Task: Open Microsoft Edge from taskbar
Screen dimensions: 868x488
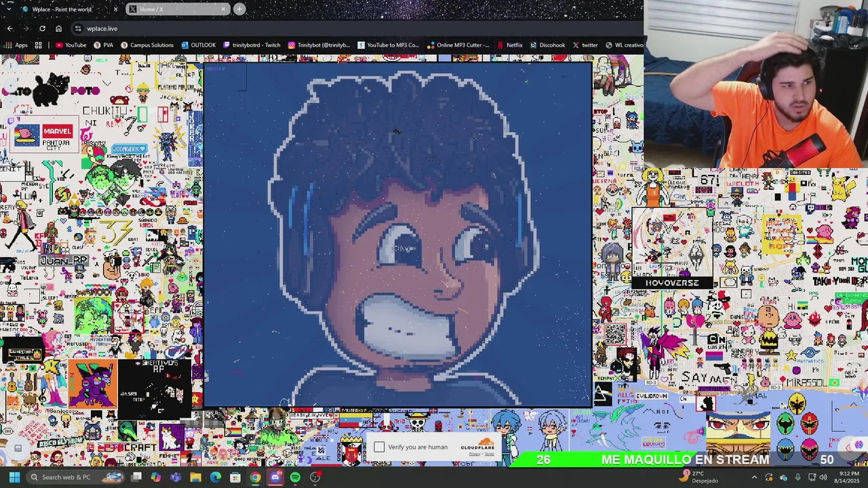Action: click(215, 477)
